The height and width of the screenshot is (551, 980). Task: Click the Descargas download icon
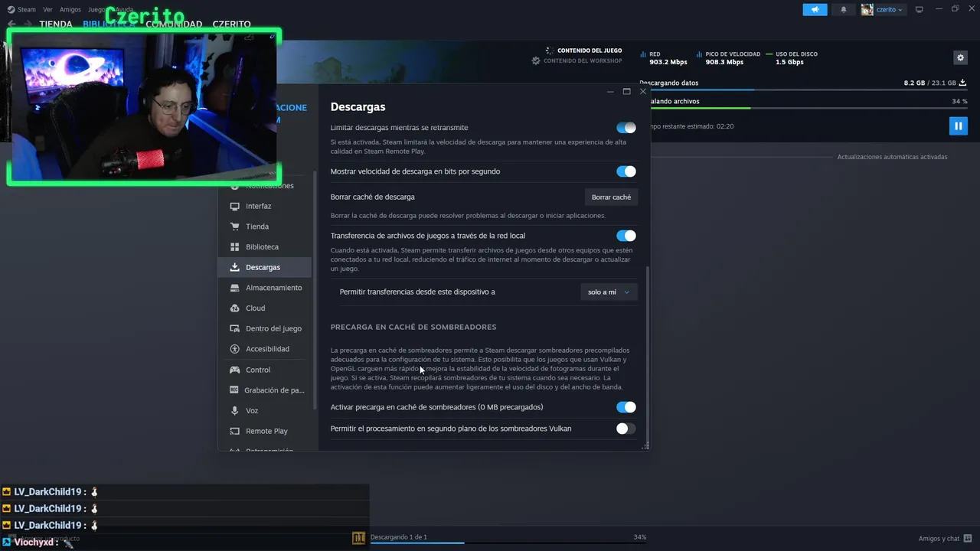click(x=234, y=267)
